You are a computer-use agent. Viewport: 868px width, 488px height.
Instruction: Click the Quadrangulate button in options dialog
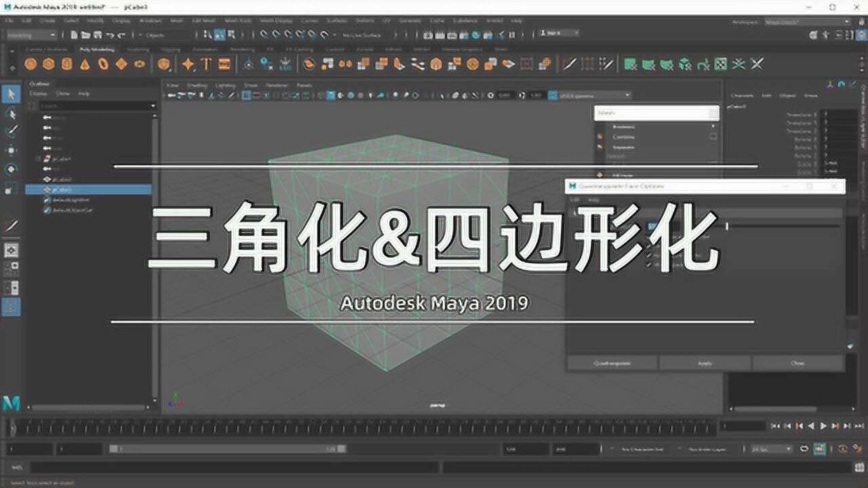(612, 363)
